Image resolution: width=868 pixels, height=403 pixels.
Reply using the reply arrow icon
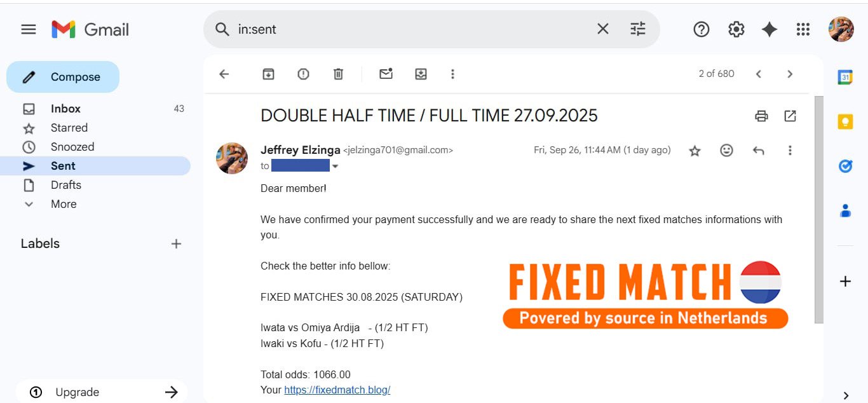(x=758, y=151)
